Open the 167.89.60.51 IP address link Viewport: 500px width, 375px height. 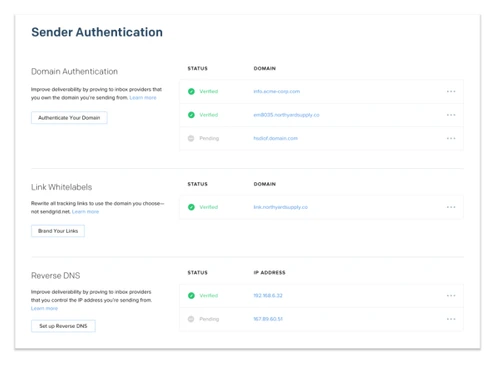point(268,319)
